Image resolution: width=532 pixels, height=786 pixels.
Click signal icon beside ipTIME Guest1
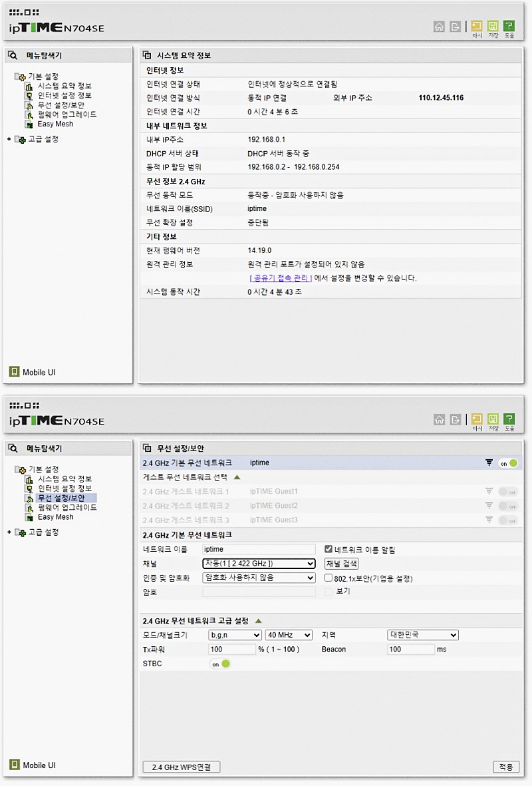pos(489,492)
